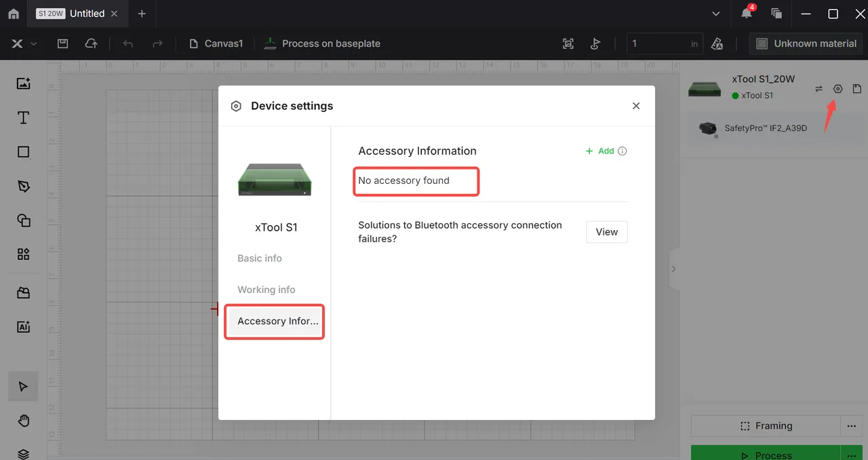
Task: Switch to the Basic info tab
Action: 260,258
